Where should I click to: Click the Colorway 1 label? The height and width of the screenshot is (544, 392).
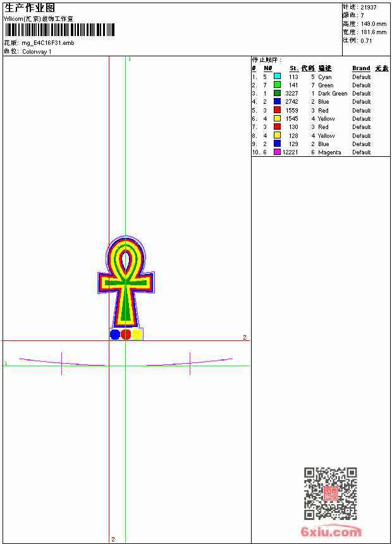tap(37, 52)
